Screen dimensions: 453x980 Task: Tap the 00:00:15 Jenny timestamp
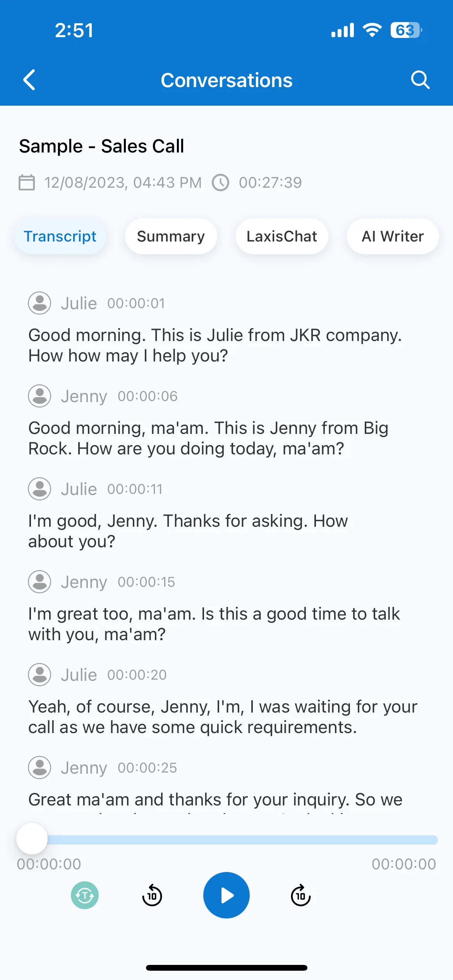point(146,582)
